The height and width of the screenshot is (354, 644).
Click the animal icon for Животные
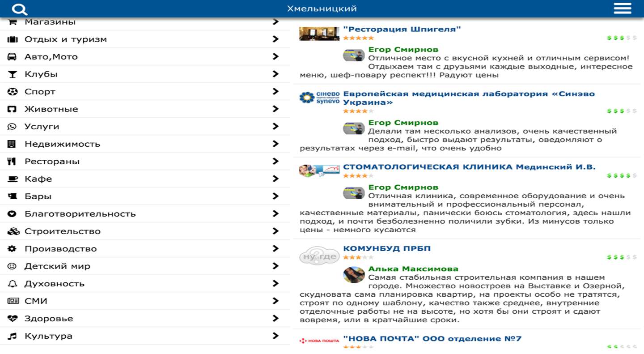[13, 109]
